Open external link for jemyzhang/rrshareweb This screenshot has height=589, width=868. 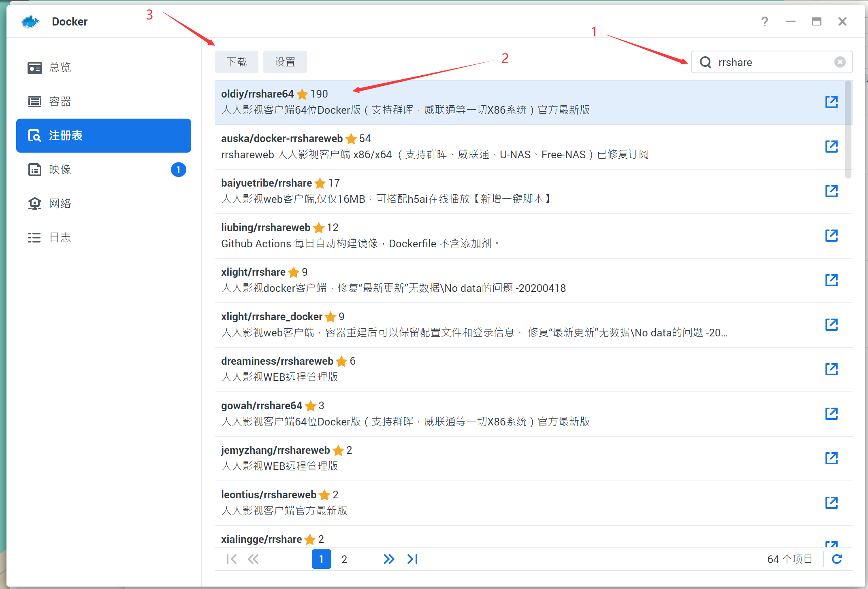click(x=831, y=458)
